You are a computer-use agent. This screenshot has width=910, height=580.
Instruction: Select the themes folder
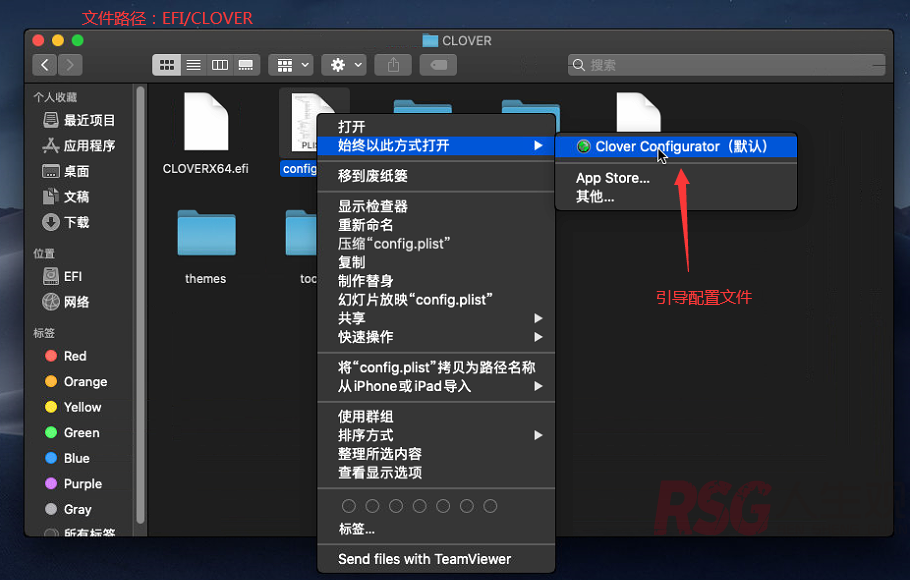click(x=206, y=233)
